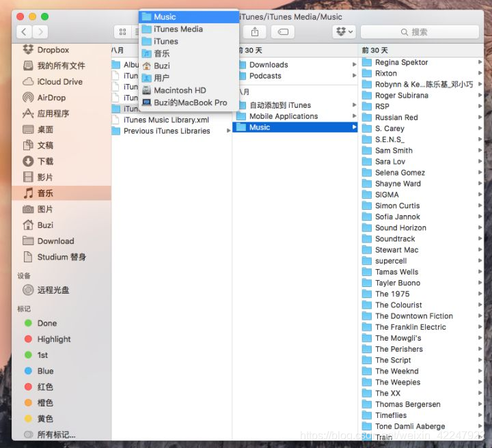Open iCloud Drive in the sidebar

point(61,81)
